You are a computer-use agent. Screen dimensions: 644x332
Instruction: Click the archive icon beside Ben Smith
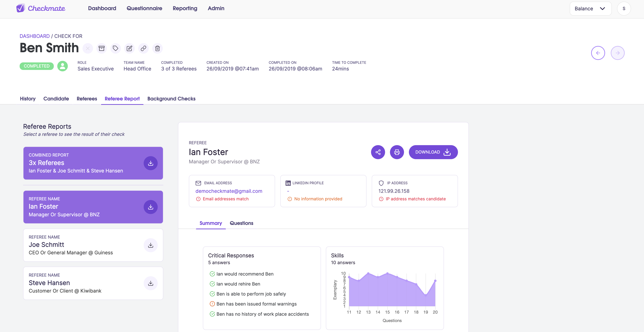pyautogui.click(x=101, y=48)
